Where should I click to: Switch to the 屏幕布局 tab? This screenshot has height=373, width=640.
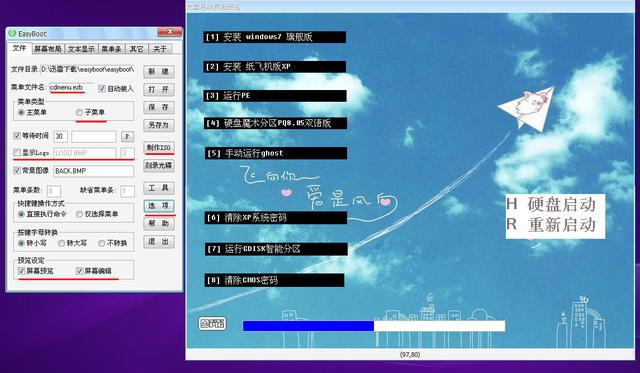[x=48, y=49]
